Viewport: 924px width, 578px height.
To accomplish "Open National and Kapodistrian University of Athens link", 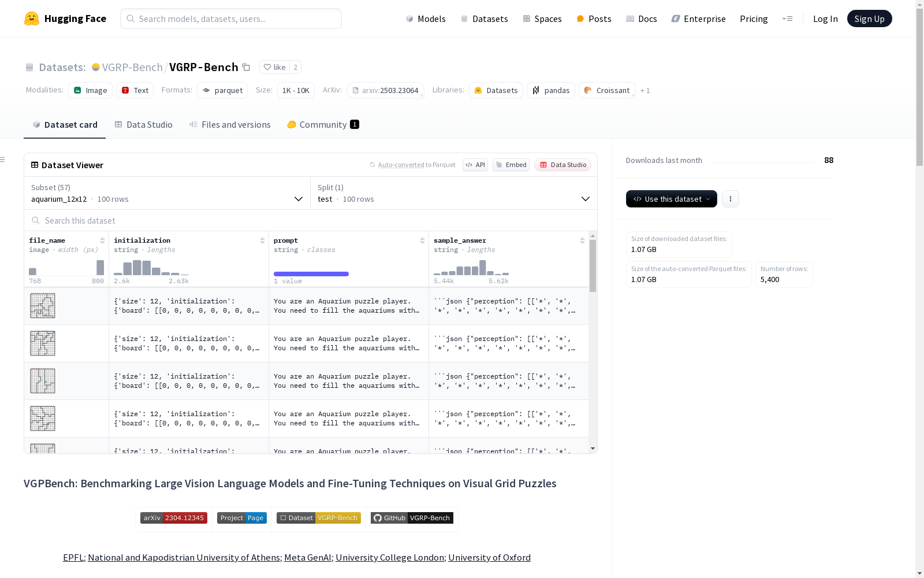I will click(x=184, y=558).
